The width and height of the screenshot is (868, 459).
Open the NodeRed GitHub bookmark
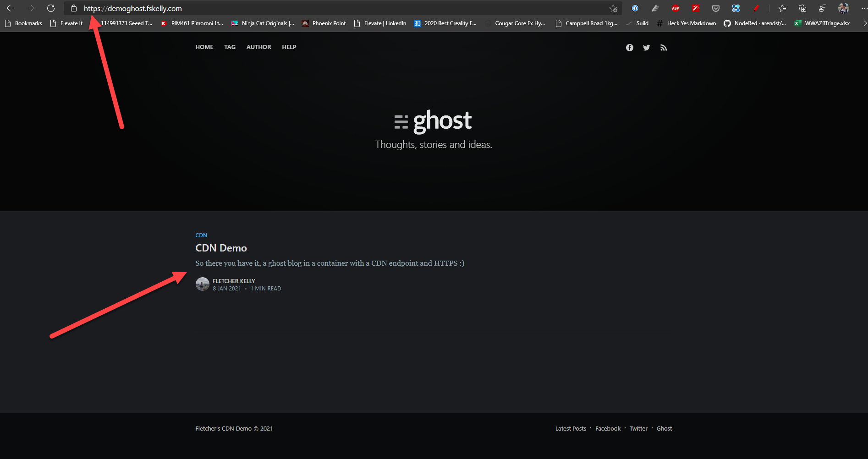755,23
